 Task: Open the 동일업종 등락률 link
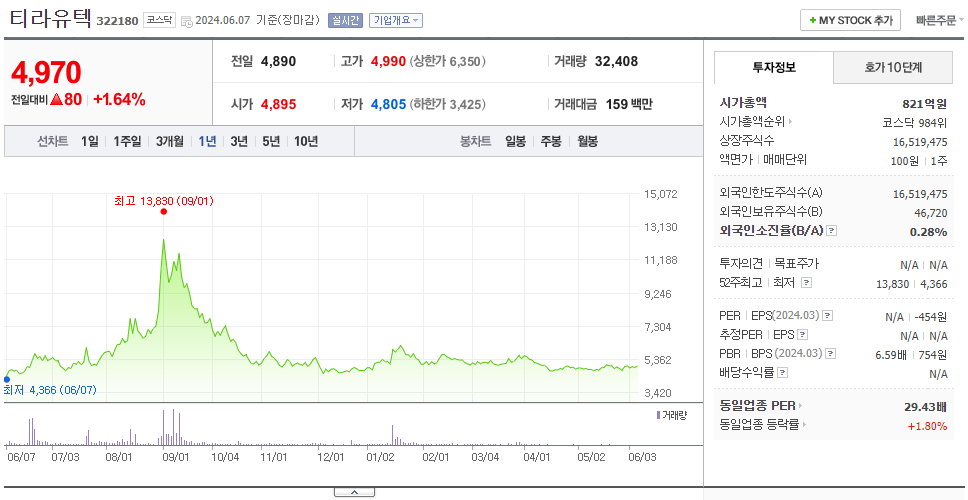click(x=762, y=425)
